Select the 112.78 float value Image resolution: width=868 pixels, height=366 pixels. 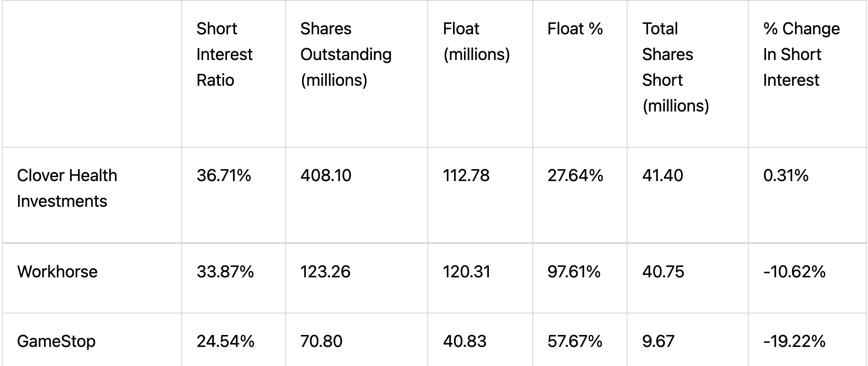coord(466,175)
